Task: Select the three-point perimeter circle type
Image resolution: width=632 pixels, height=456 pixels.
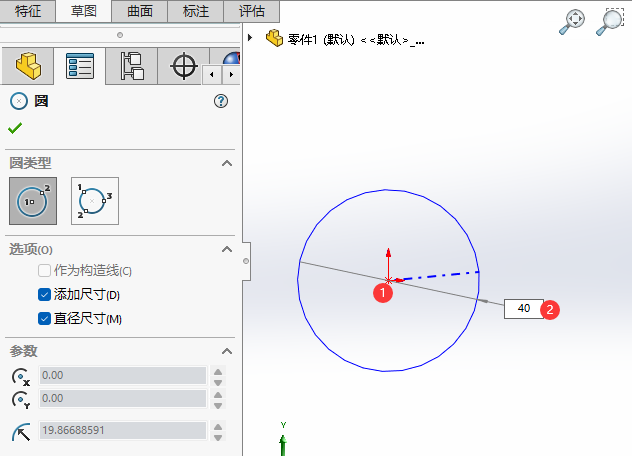Action: coord(95,201)
